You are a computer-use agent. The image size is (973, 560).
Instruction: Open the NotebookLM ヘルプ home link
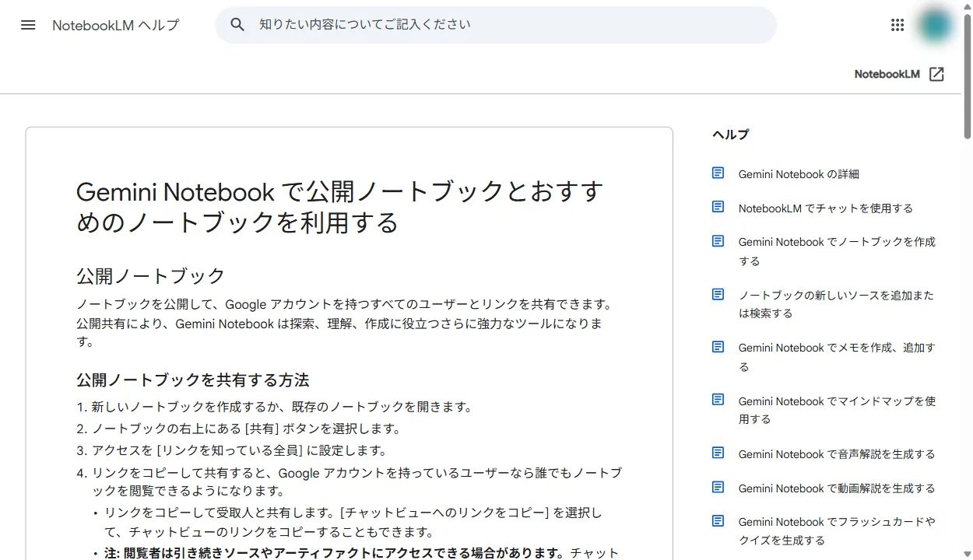115,25
